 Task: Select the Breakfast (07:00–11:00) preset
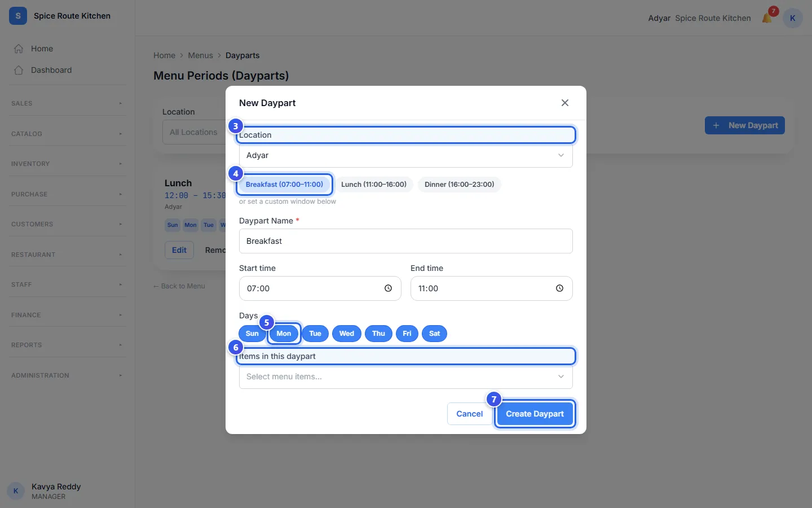(x=284, y=185)
